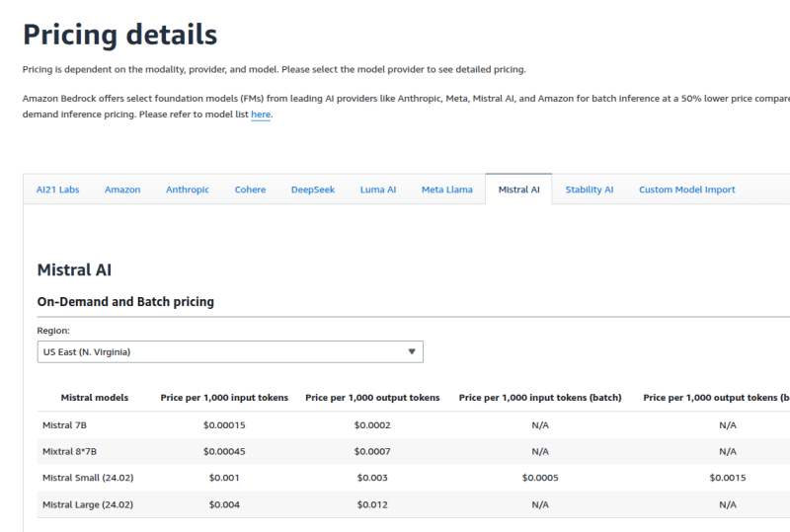Click the Mistral Small (24.02) row
This screenshot has width=790, height=532.
click(88, 478)
